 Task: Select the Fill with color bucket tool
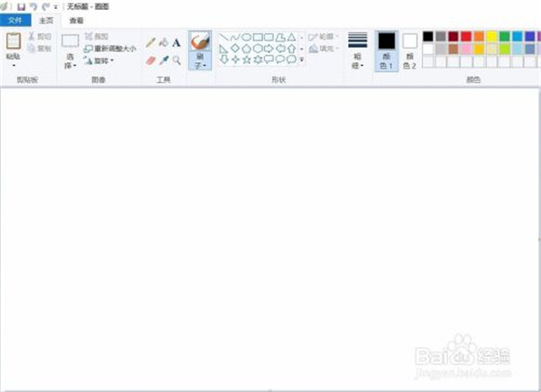click(x=163, y=42)
